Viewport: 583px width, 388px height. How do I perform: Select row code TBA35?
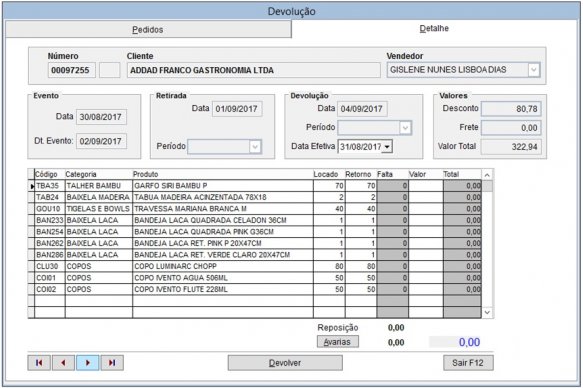(x=50, y=186)
